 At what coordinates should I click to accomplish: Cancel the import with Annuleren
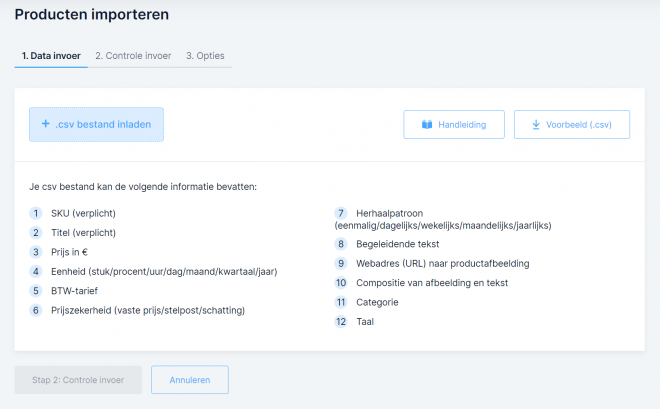[x=190, y=380]
